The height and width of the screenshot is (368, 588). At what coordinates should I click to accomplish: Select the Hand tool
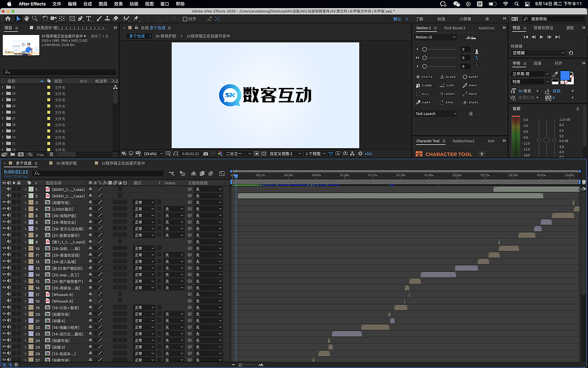pyautogui.click(x=27, y=19)
